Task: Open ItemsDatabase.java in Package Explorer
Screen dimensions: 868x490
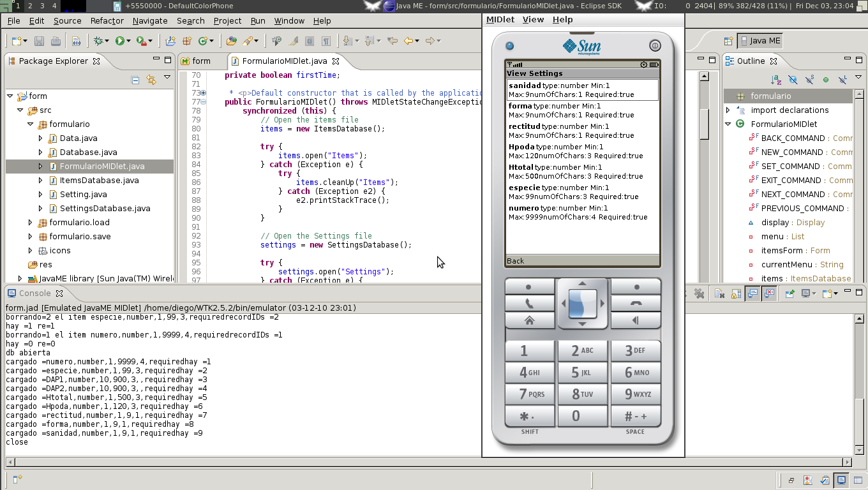Action: point(99,181)
